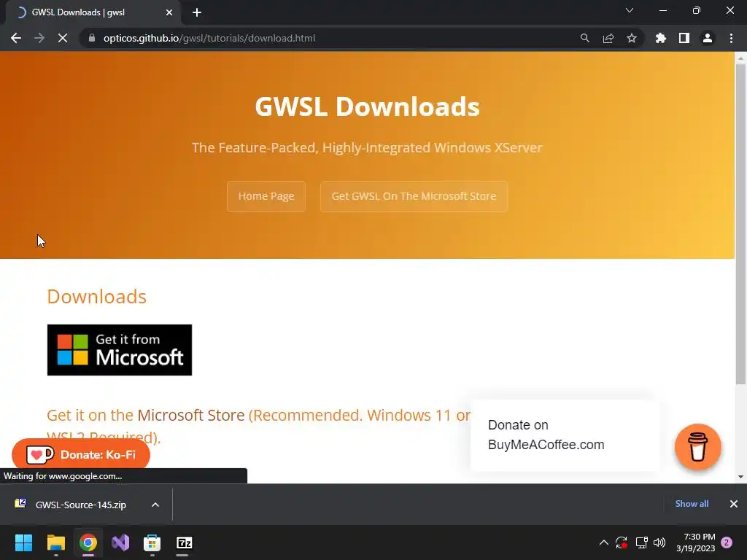Click Get GWSL On The Microsoft Store
Viewport: 747px width, 560px height.
click(x=414, y=196)
